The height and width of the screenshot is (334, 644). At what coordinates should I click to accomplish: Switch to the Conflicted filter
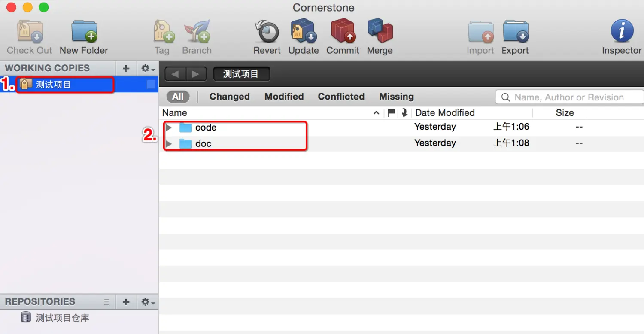[x=341, y=97]
